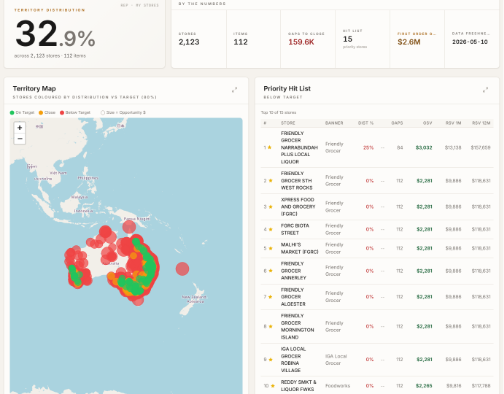Click the isolated red marker west of New Zealand

182,269
